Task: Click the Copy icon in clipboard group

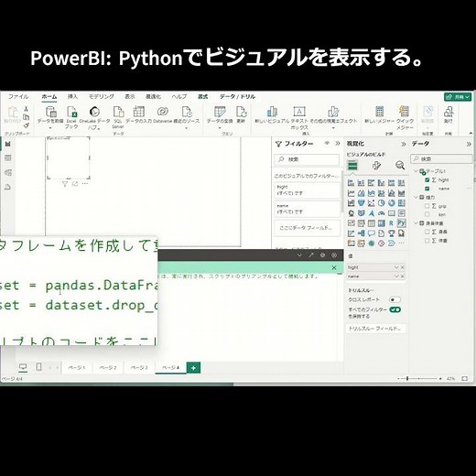Action: 27,117
